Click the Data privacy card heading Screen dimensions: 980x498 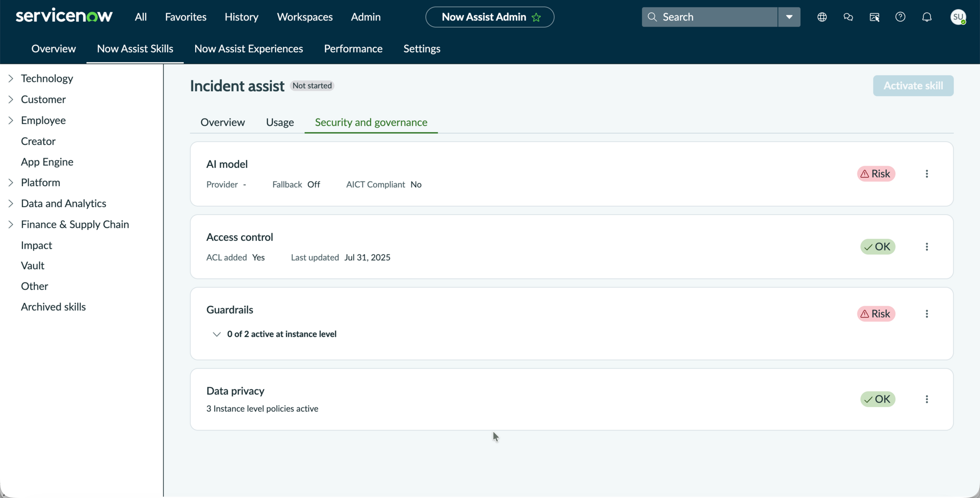235,391
